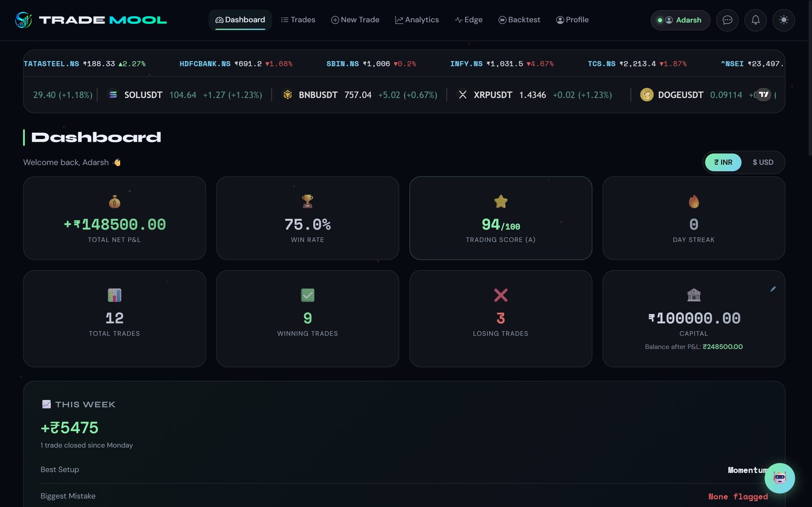Open the Adarsh user account button
This screenshot has width=812, height=507.
pos(680,20)
